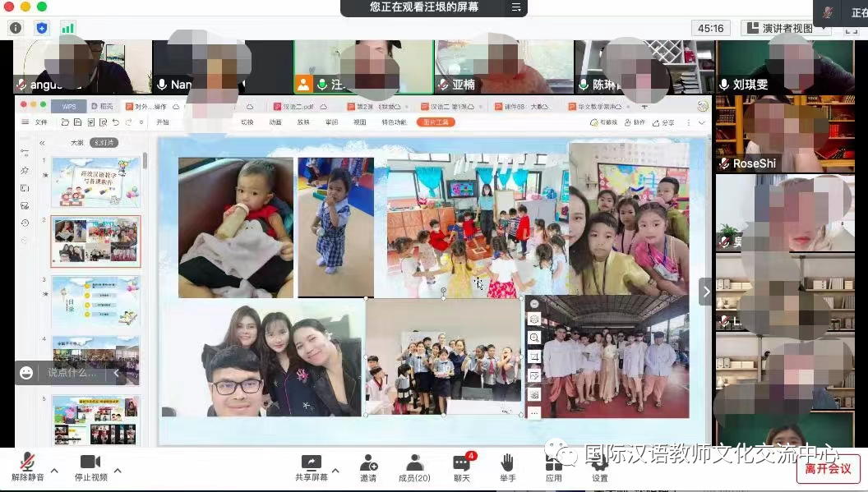Open share options arrow beside 共享屏幕

click(x=335, y=471)
